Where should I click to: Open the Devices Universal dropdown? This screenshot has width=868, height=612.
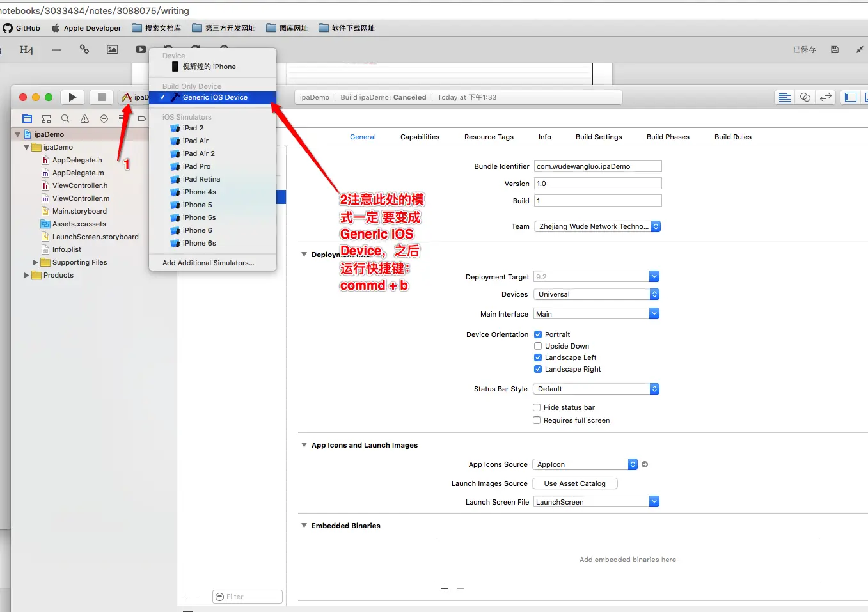point(596,294)
